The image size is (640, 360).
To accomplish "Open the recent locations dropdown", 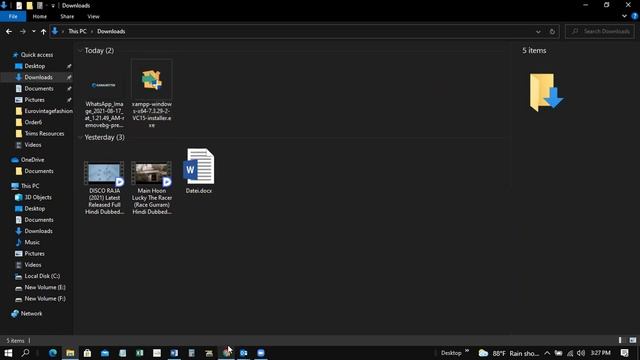I will [33, 31].
